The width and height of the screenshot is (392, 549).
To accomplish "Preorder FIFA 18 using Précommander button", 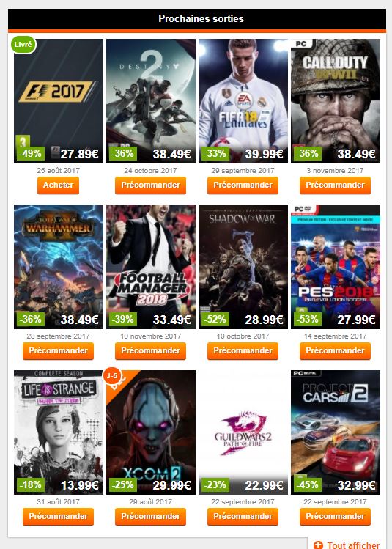I will 243,185.
